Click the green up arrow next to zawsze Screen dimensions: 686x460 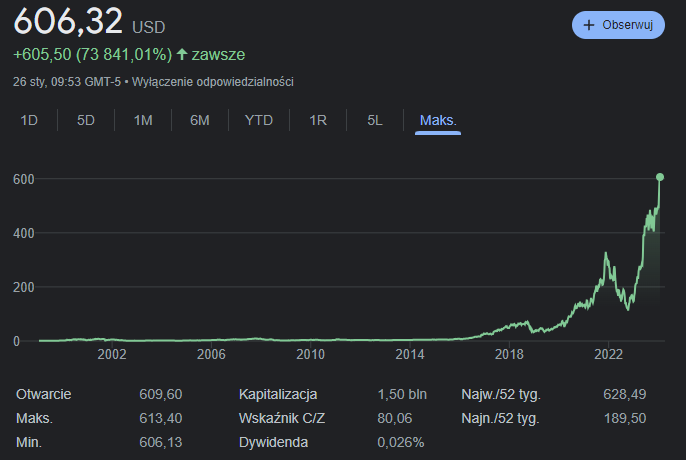[x=181, y=54]
